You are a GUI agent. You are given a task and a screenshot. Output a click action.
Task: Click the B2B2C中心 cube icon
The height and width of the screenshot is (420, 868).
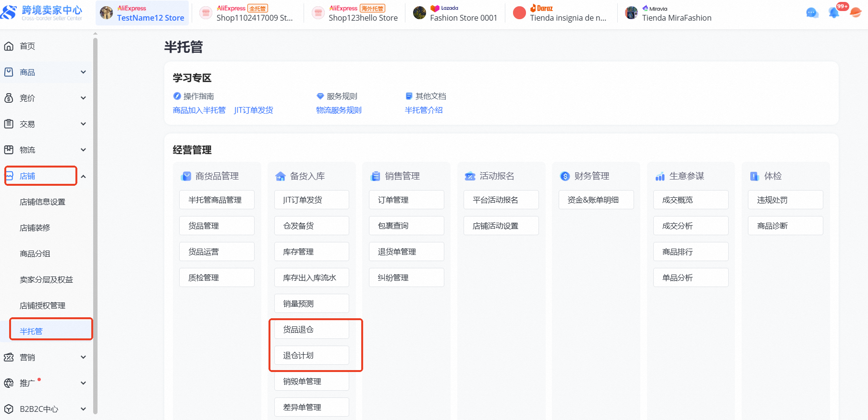tap(9, 409)
